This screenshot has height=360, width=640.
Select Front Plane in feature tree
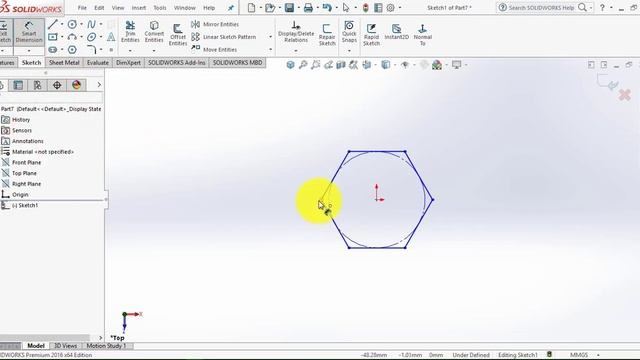click(27, 162)
